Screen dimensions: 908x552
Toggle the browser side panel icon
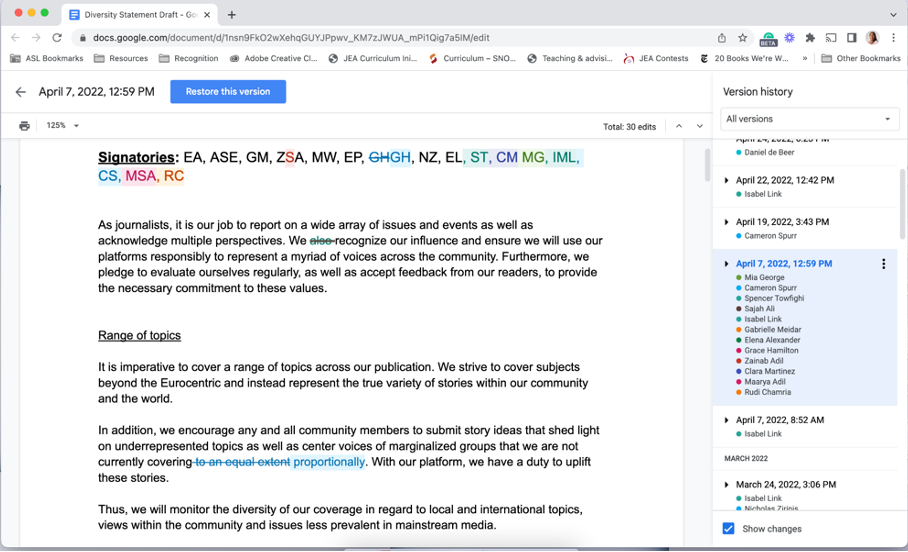(x=851, y=38)
